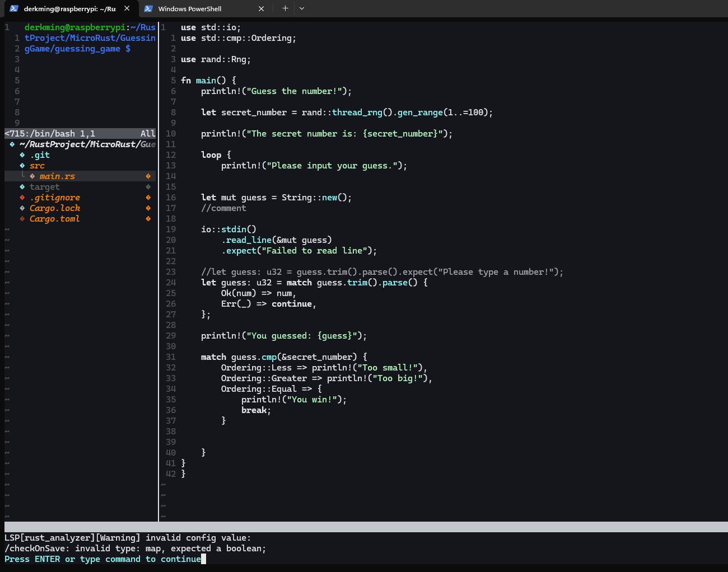
Task: Click the file icon before main.rs
Action: pyautogui.click(x=32, y=176)
